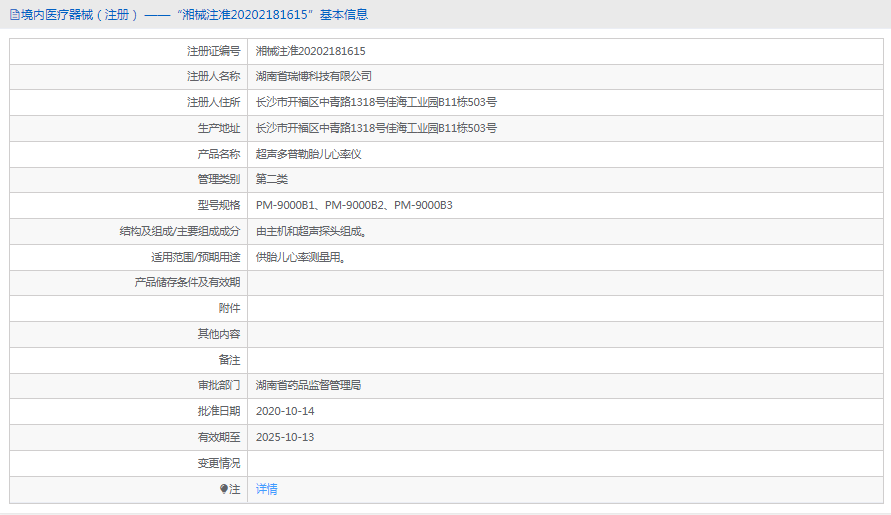
Task: Click the 其他内容 label
Action: tap(219, 334)
